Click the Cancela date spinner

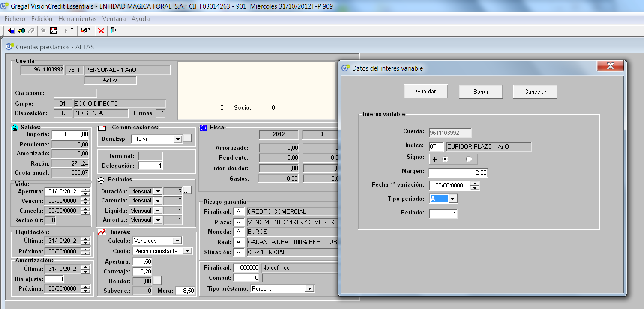(86, 211)
